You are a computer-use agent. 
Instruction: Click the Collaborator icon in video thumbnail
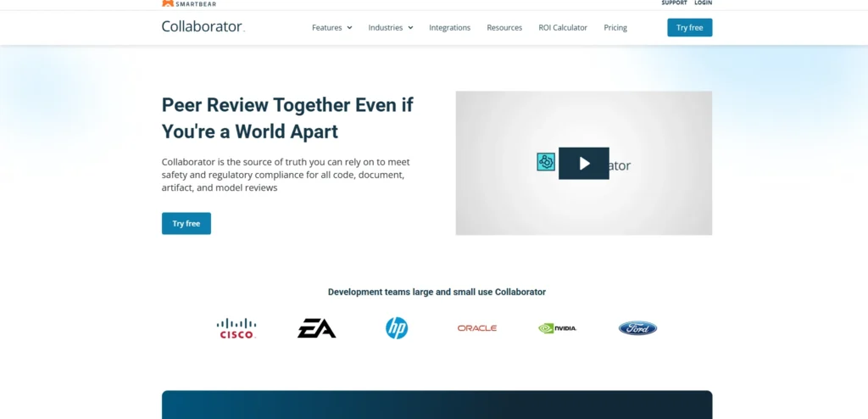[x=546, y=162]
